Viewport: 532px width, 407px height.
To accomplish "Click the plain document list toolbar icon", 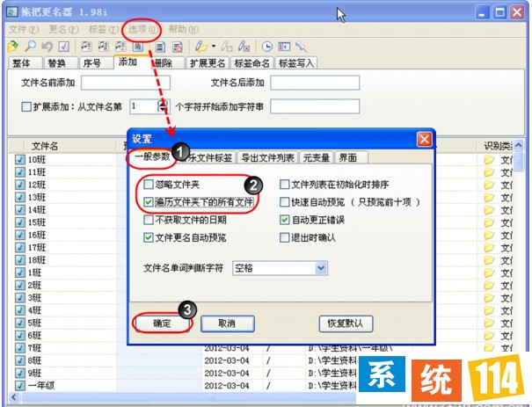I will (160, 47).
